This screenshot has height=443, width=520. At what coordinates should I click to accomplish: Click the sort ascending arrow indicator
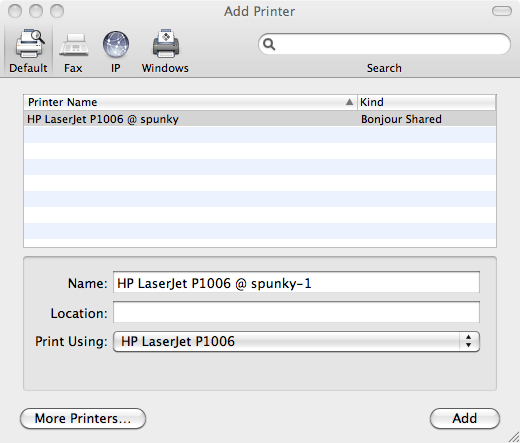[x=349, y=102]
